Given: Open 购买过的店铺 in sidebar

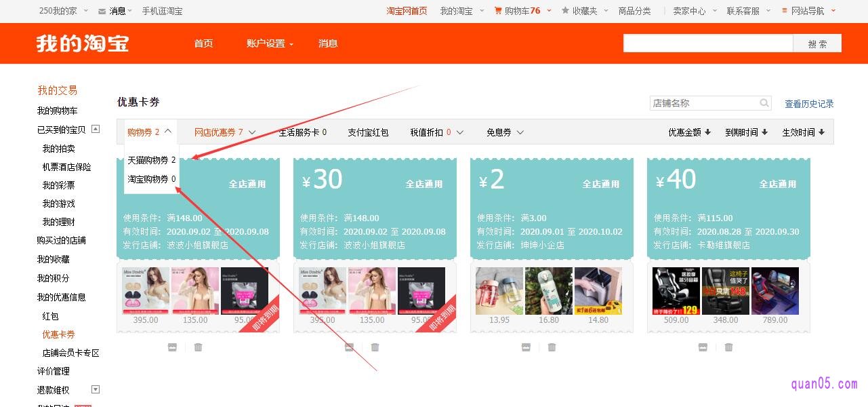Looking at the screenshot, I should tap(62, 240).
